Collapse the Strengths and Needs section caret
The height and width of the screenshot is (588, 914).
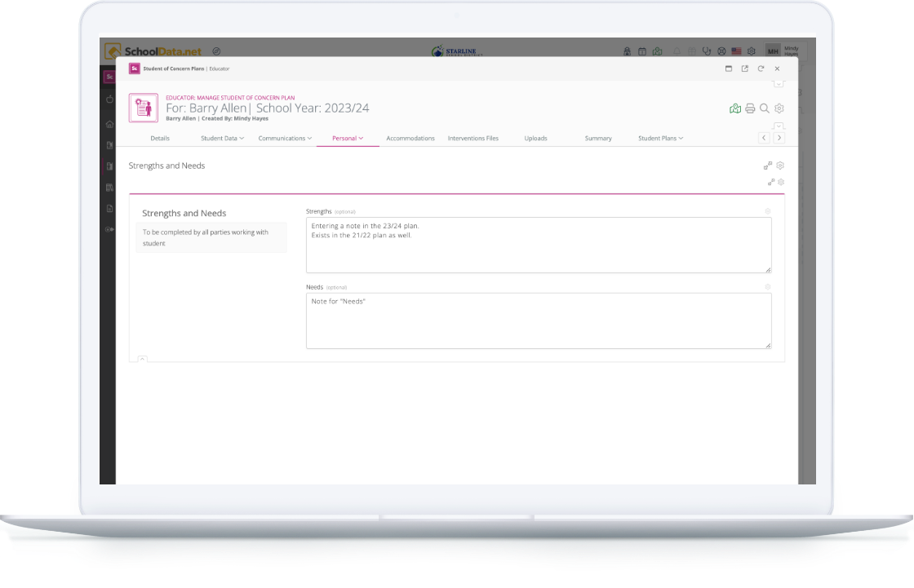pyautogui.click(x=142, y=359)
